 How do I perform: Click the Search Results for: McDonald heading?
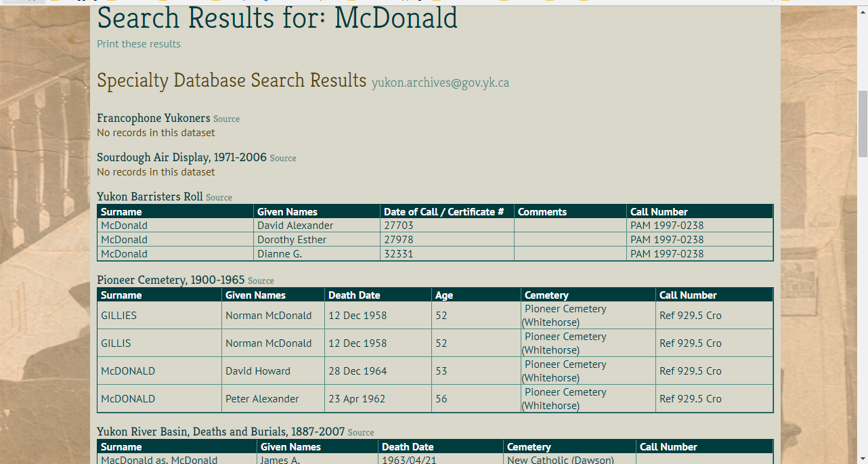click(x=277, y=19)
